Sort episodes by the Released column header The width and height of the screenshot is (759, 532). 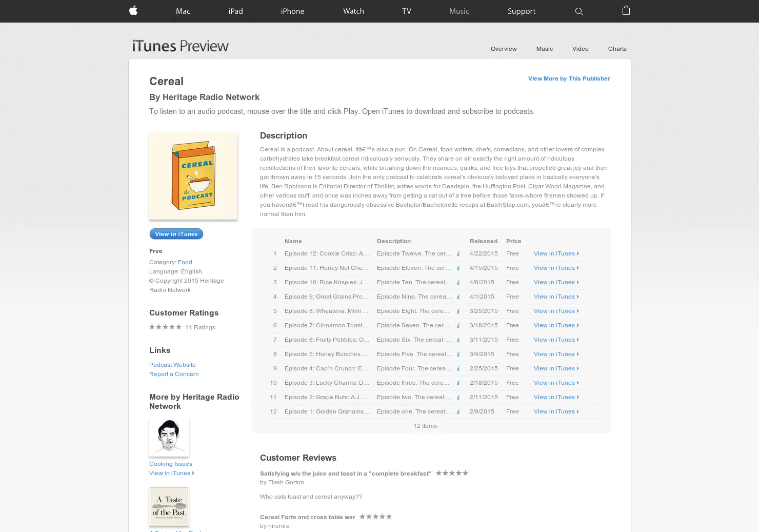484,241
